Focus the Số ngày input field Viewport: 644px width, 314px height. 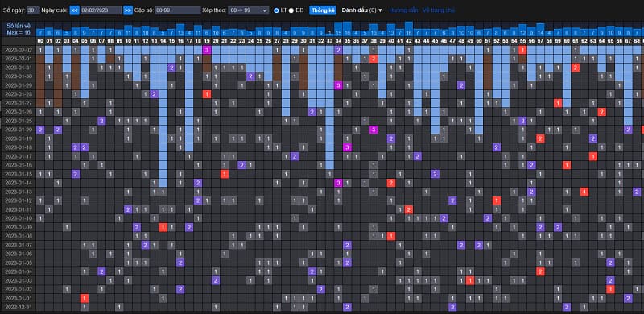click(x=33, y=10)
